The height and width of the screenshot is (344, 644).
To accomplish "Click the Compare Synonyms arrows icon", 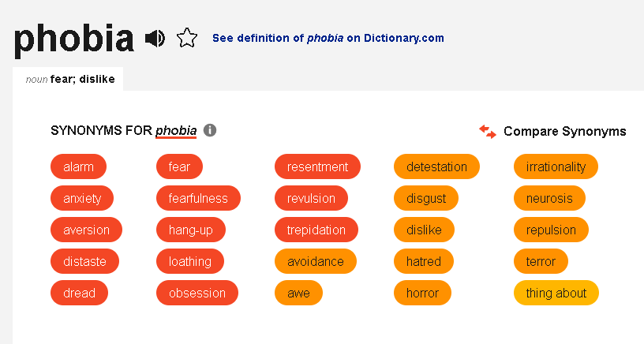I will (488, 132).
